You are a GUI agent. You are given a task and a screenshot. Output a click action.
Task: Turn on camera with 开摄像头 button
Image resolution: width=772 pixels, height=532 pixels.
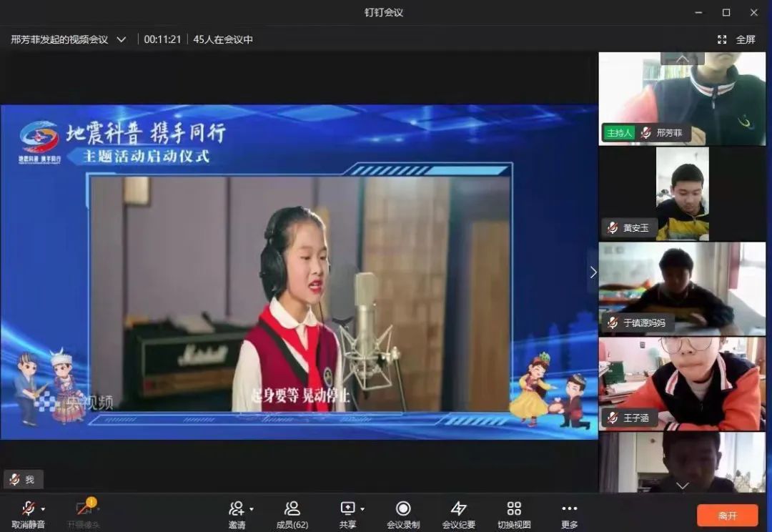tap(83, 515)
